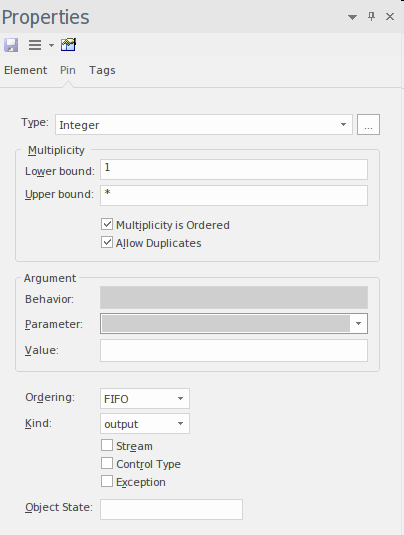
Task: Click the properties dialog icon in toolbar
Action: 68,45
